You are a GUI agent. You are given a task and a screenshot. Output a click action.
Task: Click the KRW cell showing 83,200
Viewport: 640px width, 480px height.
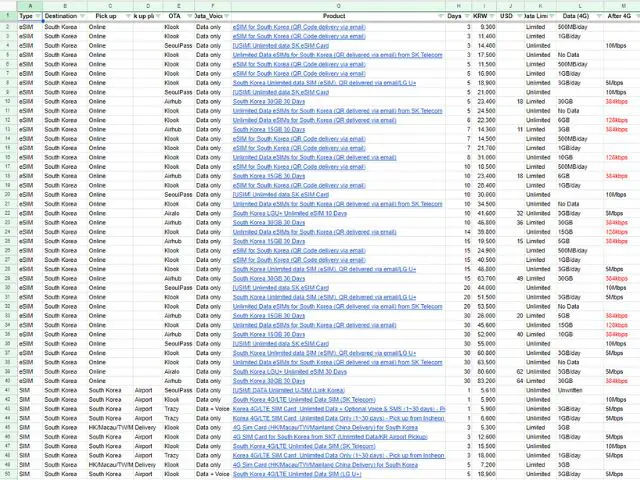(484, 381)
